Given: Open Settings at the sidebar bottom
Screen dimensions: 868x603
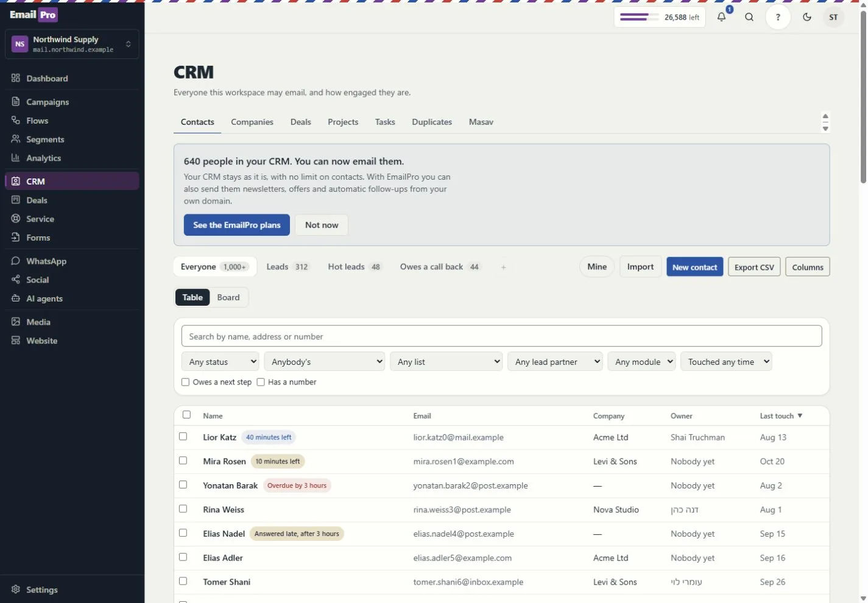Looking at the screenshot, I should click(x=72, y=590).
